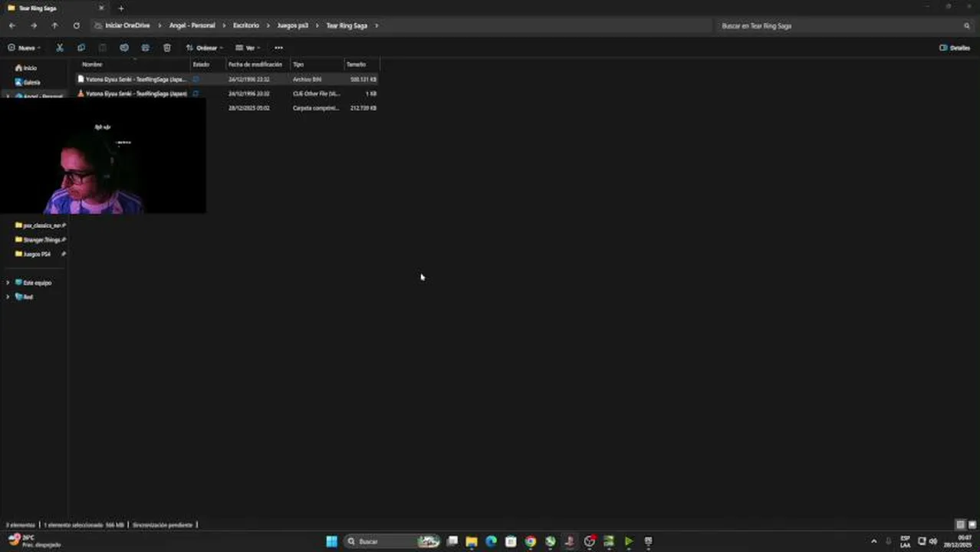
Task: Navigate to Escritorio breadcrumb
Action: click(x=246, y=25)
